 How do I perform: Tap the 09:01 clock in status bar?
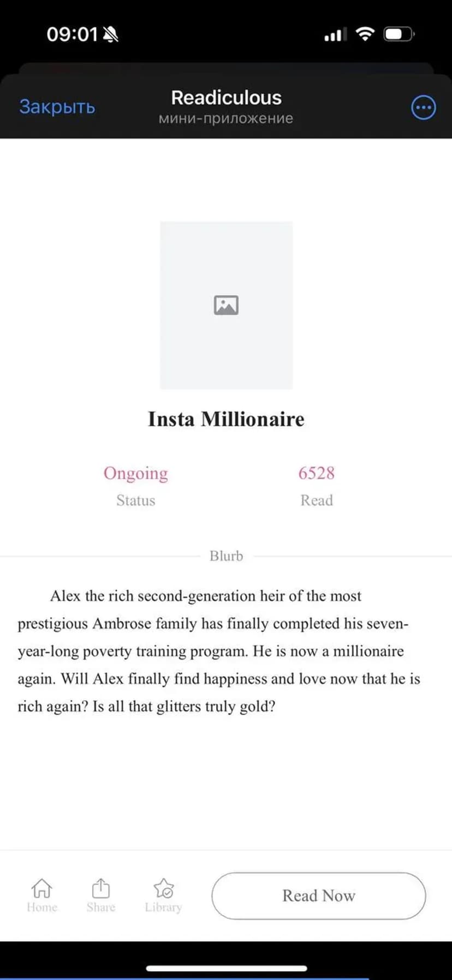pos(72,34)
